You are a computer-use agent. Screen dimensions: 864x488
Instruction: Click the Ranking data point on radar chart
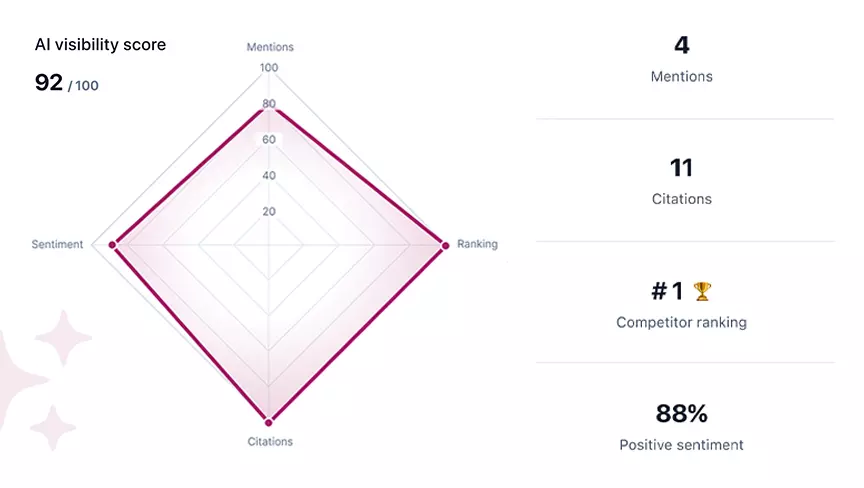tap(444, 244)
